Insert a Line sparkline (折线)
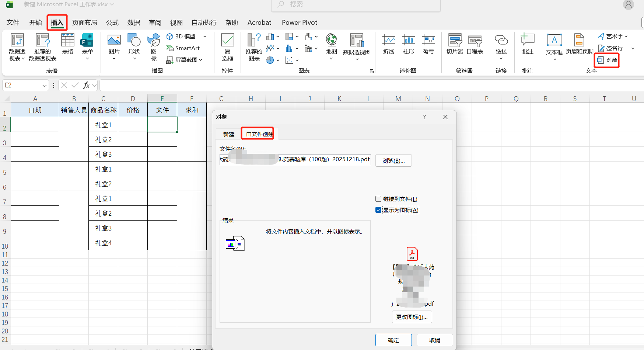644x350 pixels. coord(389,44)
